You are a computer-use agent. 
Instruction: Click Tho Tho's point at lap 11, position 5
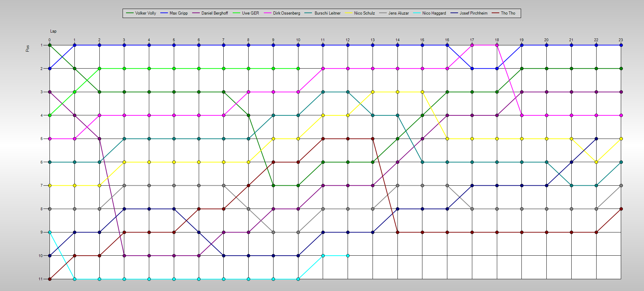click(x=323, y=139)
